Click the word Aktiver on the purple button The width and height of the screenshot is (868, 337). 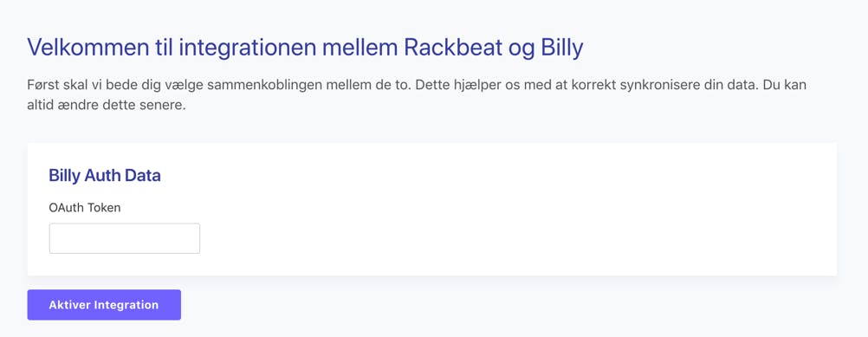[70, 305]
